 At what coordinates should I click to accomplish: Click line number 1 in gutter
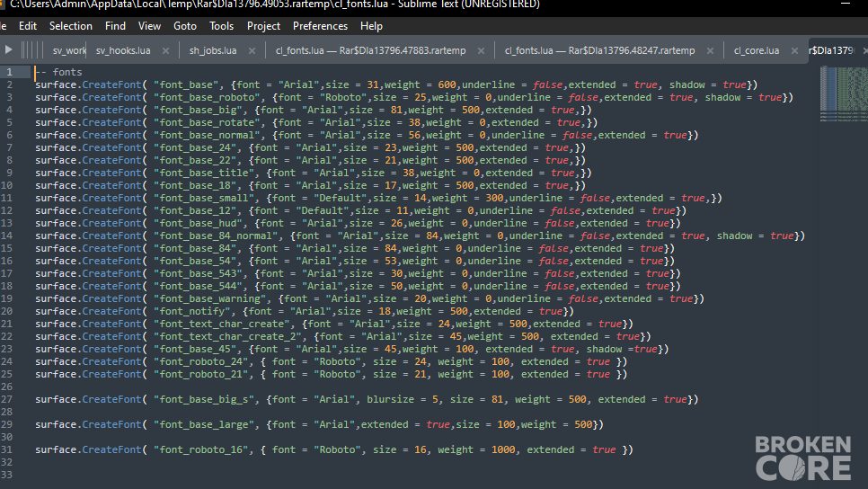(9, 72)
